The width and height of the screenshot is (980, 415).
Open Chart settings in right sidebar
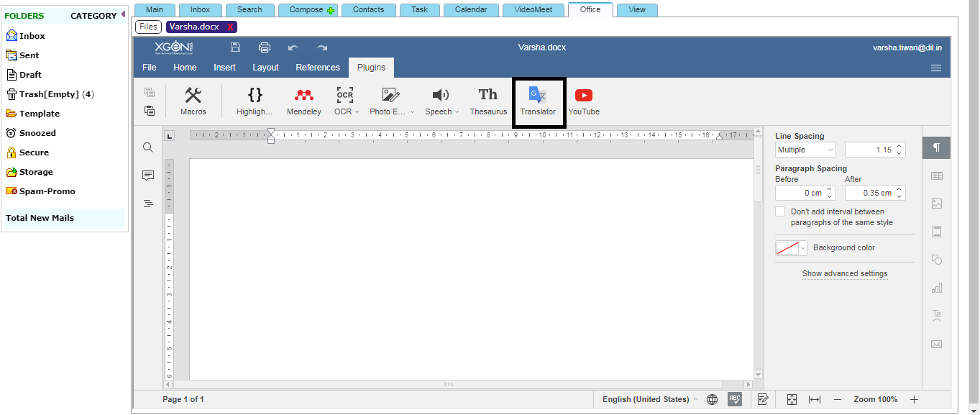pyautogui.click(x=937, y=288)
